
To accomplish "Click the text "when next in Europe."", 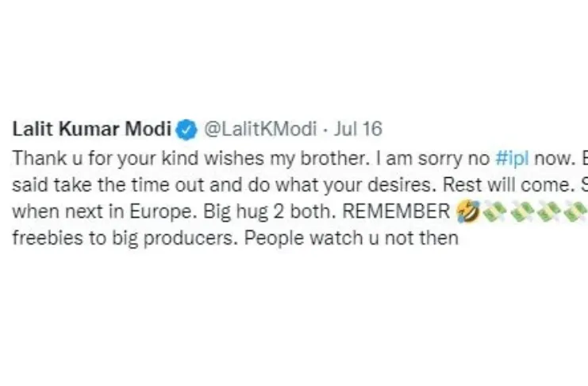I will pos(105,212).
